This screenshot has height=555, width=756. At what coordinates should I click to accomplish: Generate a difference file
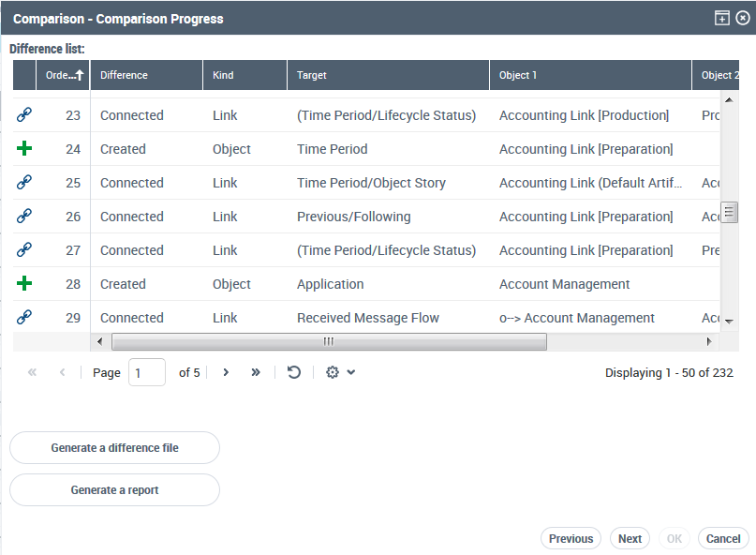pos(114,448)
